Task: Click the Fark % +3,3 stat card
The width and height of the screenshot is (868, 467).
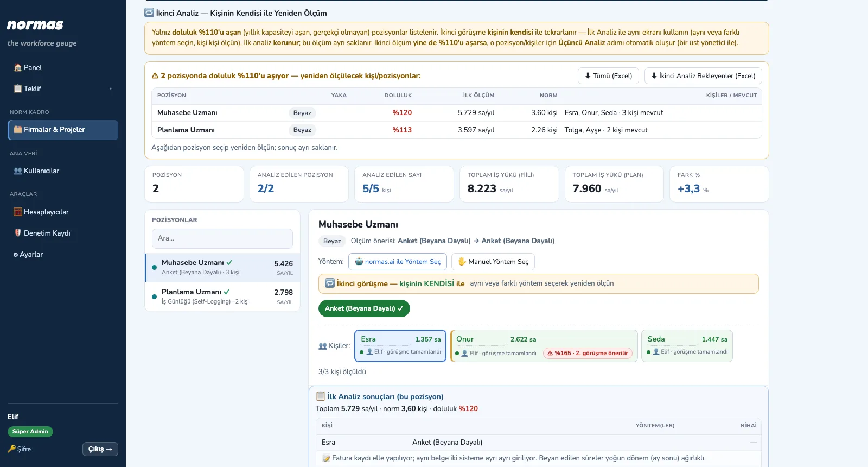Action: click(719, 184)
